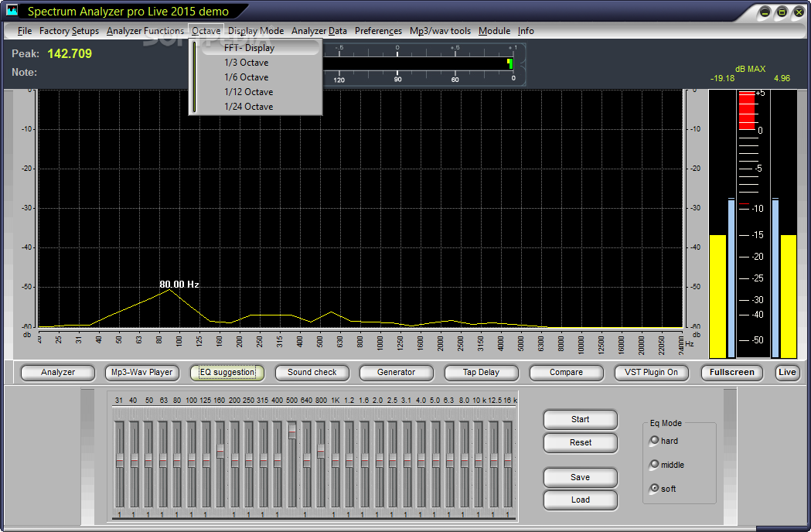Minimize the Spectrum Analyzer window
This screenshot has width=811, height=532.
pyautogui.click(x=765, y=12)
